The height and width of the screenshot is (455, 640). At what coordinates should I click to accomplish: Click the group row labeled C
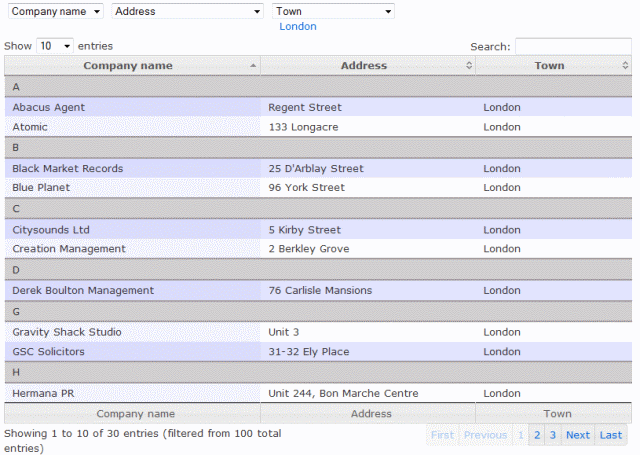[318, 209]
